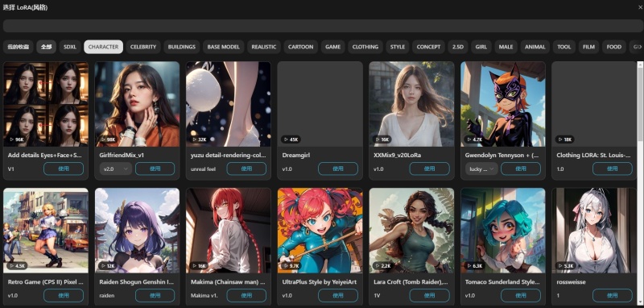Close the LoRA selection dialog
This screenshot has height=308, width=644.
pyautogui.click(x=640, y=7)
